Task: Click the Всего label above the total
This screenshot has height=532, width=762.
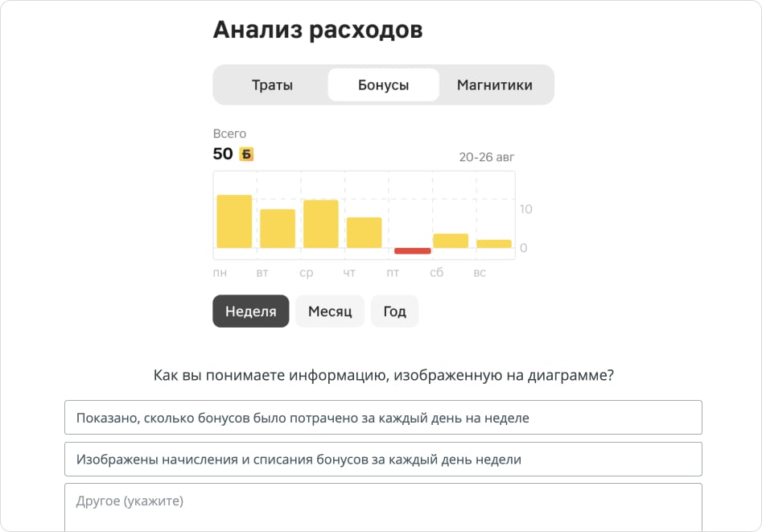Action: pyautogui.click(x=230, y=134)
